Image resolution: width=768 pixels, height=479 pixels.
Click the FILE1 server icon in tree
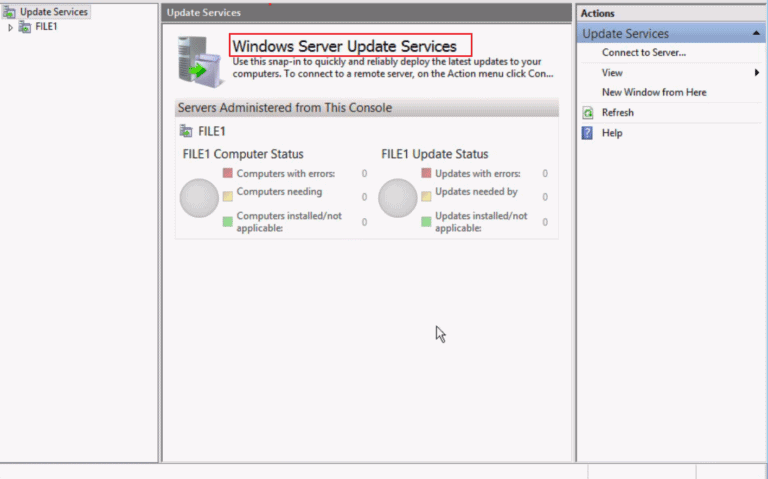(26, 27)
